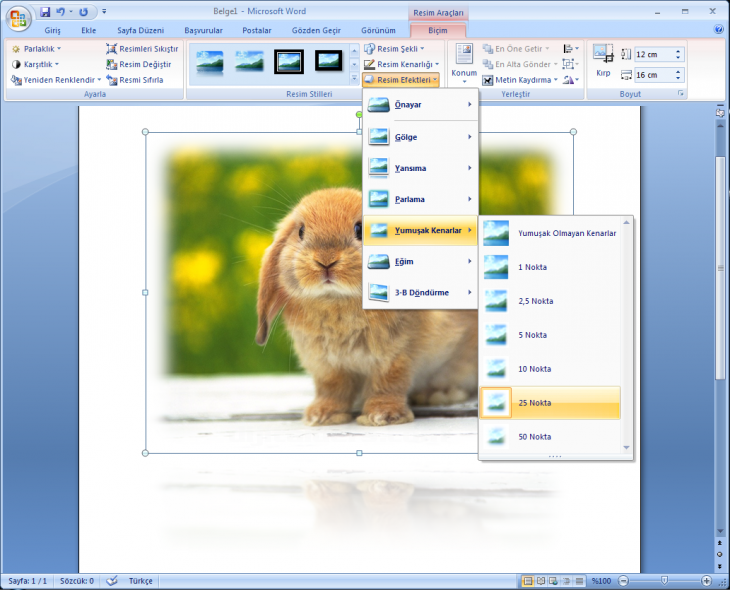Click the picture height field 12 cm

654,54
